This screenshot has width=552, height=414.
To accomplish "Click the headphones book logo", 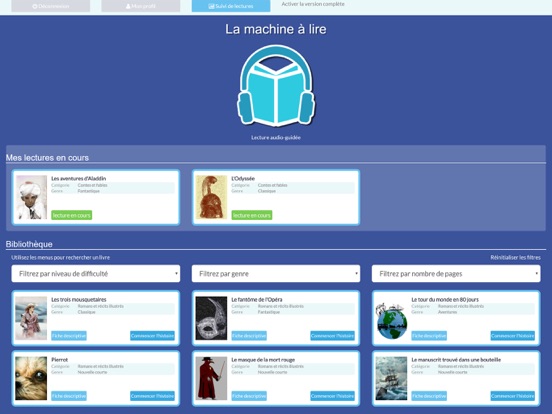I will tap(276, 86).
